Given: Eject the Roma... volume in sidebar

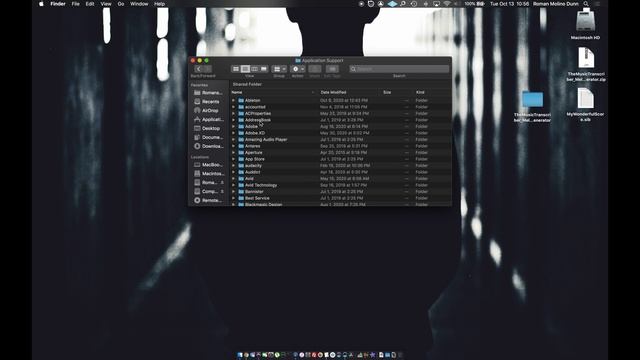Looking at the screenshot, I should pos(222,183).
